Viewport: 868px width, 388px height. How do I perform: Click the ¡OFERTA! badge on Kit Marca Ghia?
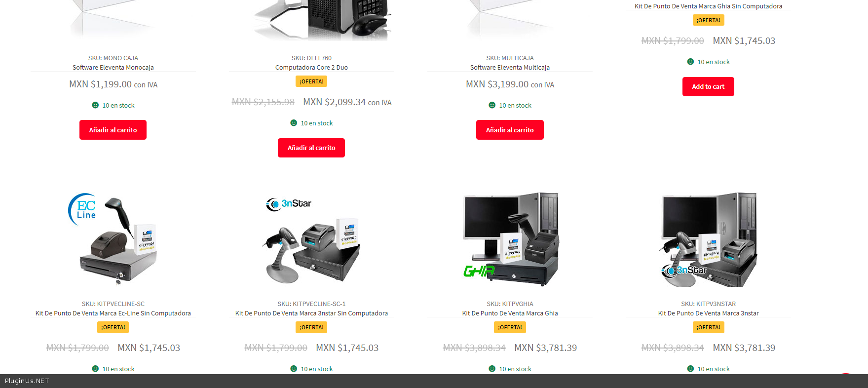510,327
